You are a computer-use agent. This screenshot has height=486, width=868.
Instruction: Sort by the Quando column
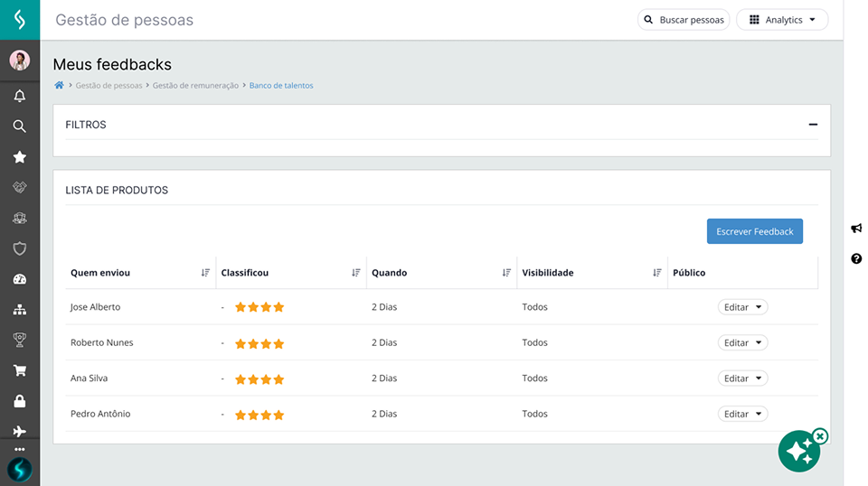[506, 273]
